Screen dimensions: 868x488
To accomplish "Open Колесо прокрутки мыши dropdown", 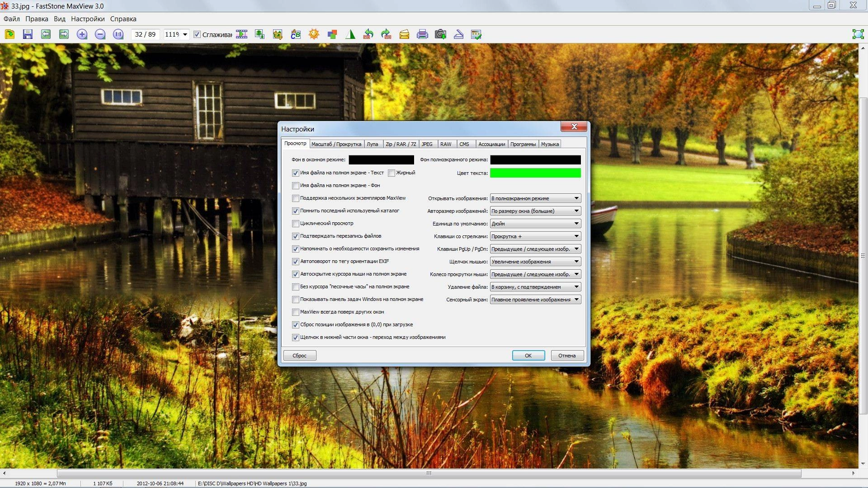I will (535, 274).
